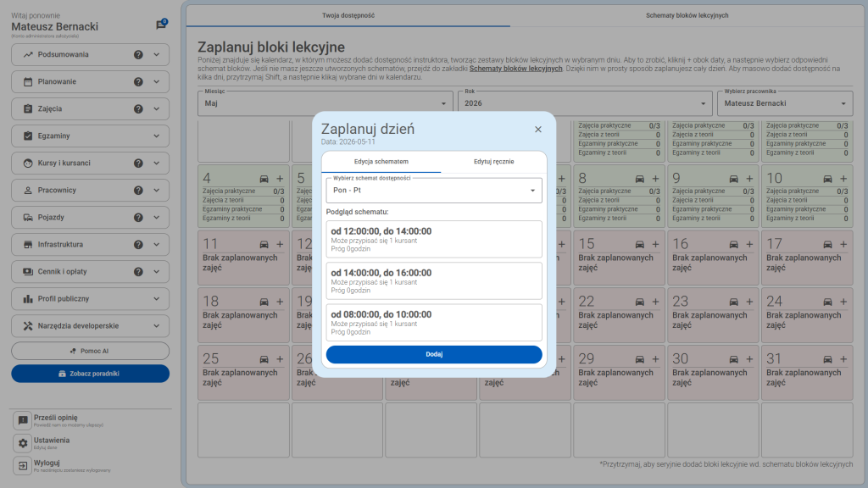The height and width of the screenshot is (488, 868).
Task: Click Zobacz poradniki button
Action: [90, 374]
